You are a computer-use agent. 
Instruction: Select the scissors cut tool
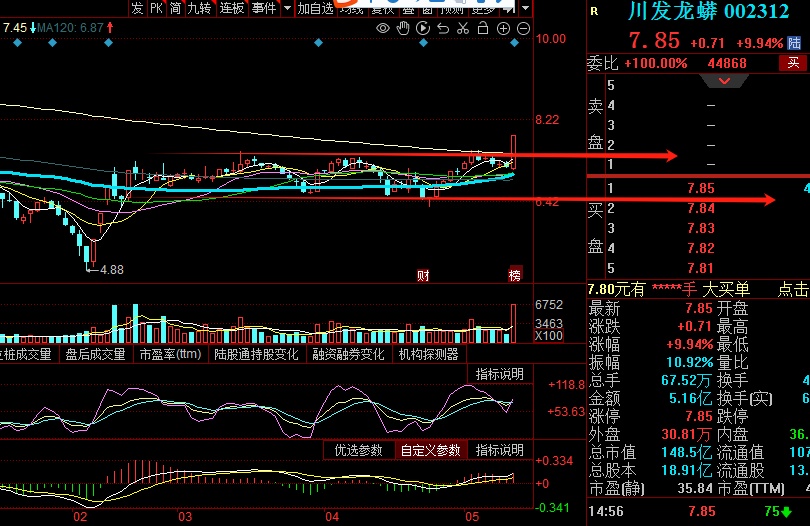tap(463, 28)
